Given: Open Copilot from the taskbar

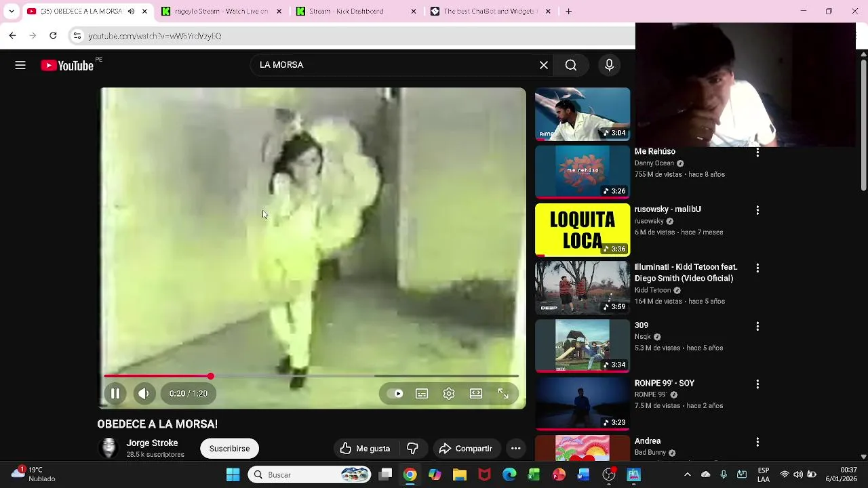Looking at the screenshot, I should (435, 474).
